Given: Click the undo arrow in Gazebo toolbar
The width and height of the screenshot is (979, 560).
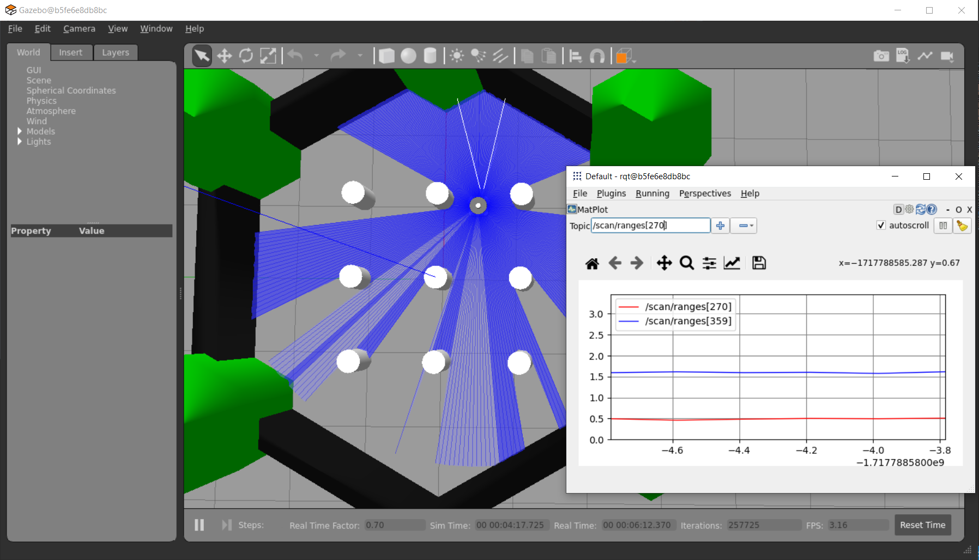Looking at the screenshot, I should point(295,56).
